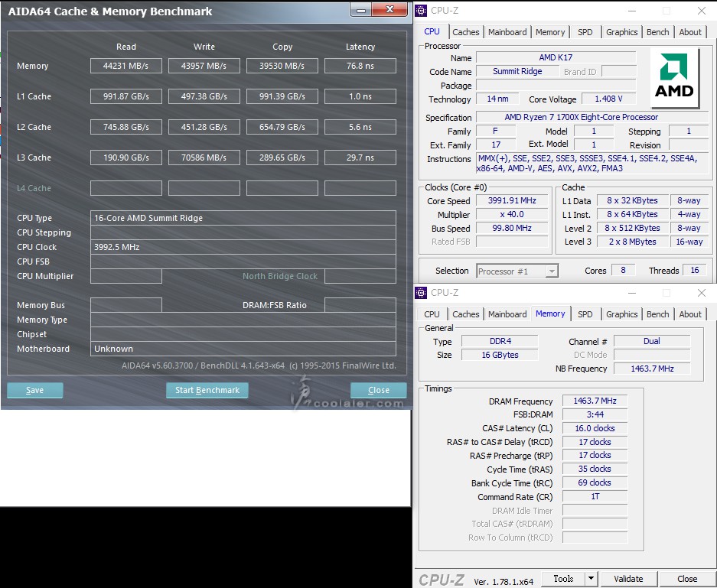The height and width of the screenshot is (588, 717).
Task: Switch to CPU tab in the CPU-Z memory timings window
Action: [x=432, y=314]
